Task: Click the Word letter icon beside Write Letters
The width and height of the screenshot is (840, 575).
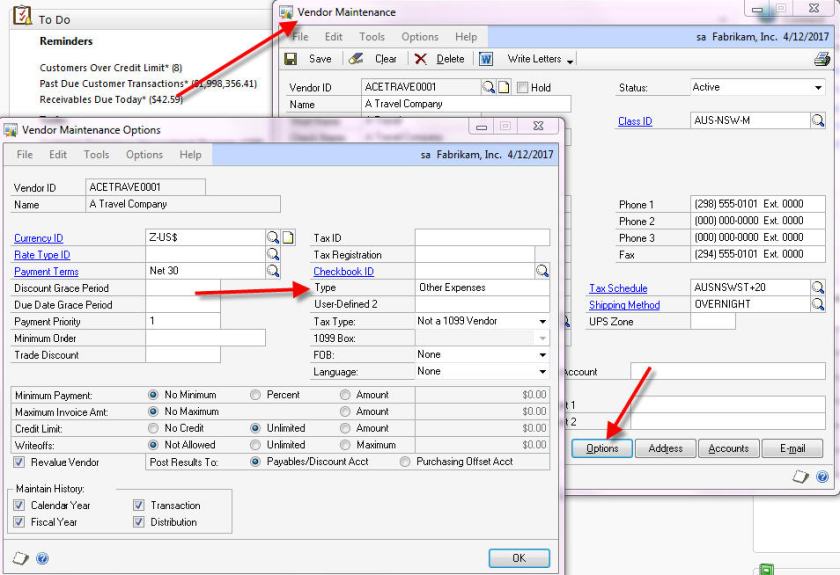Action: pos(485,59)
